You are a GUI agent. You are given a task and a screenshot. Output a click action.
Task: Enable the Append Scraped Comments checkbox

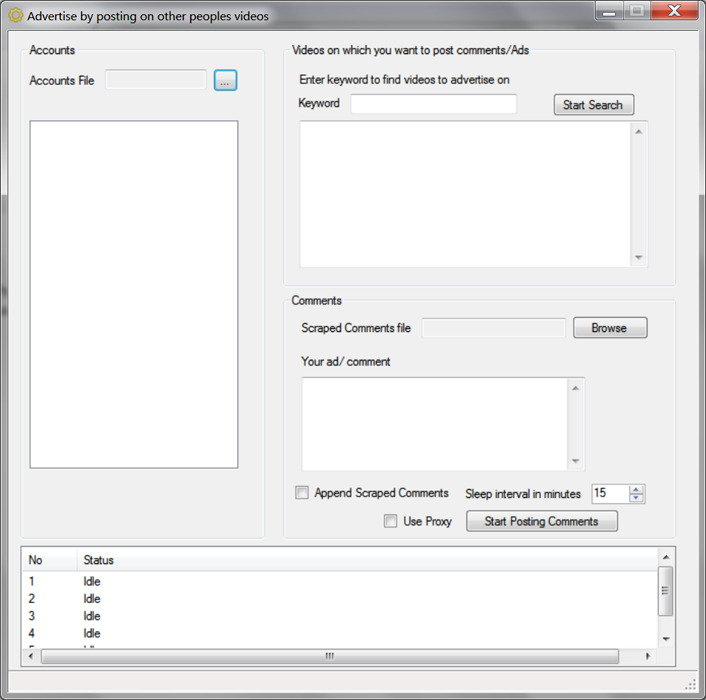pyautogui.click(x=302, y=493)
